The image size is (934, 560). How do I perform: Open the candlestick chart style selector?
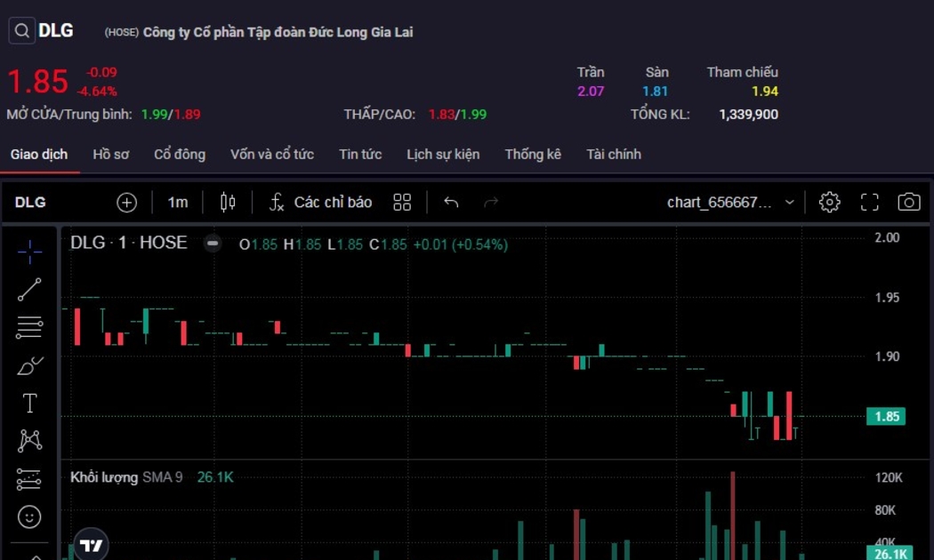[228, 203]
